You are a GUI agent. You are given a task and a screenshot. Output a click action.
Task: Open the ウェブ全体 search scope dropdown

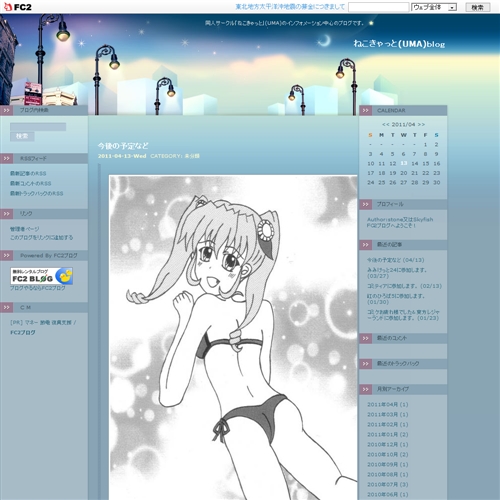pos(434,7)
